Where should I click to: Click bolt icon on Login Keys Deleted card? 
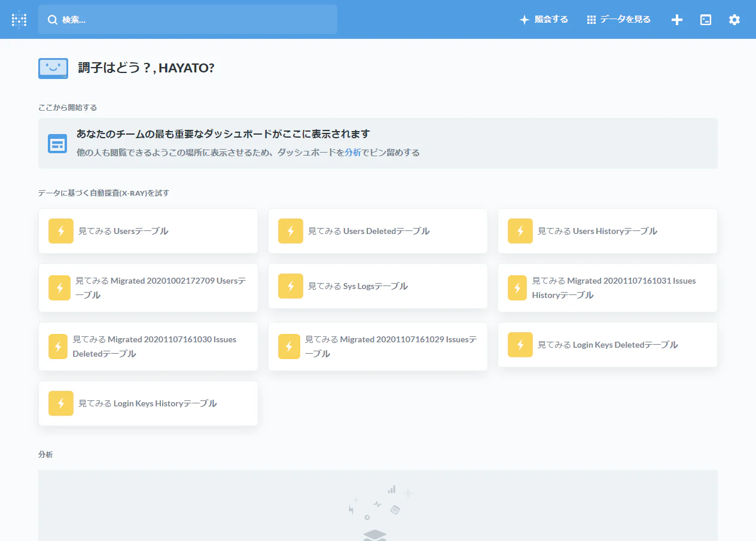(520, 345)
